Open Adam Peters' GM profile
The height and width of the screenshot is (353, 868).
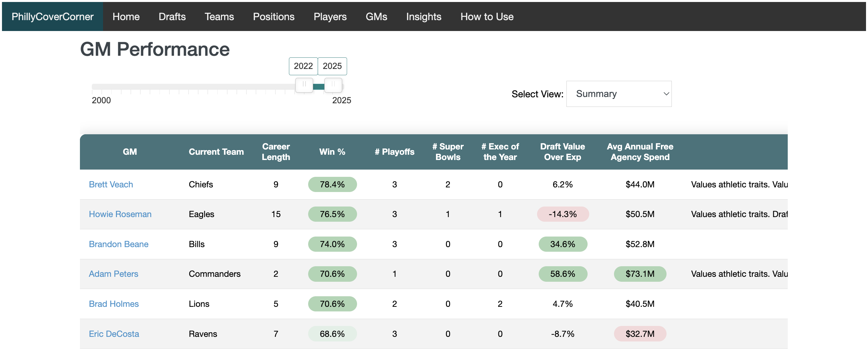click(113, 274)
